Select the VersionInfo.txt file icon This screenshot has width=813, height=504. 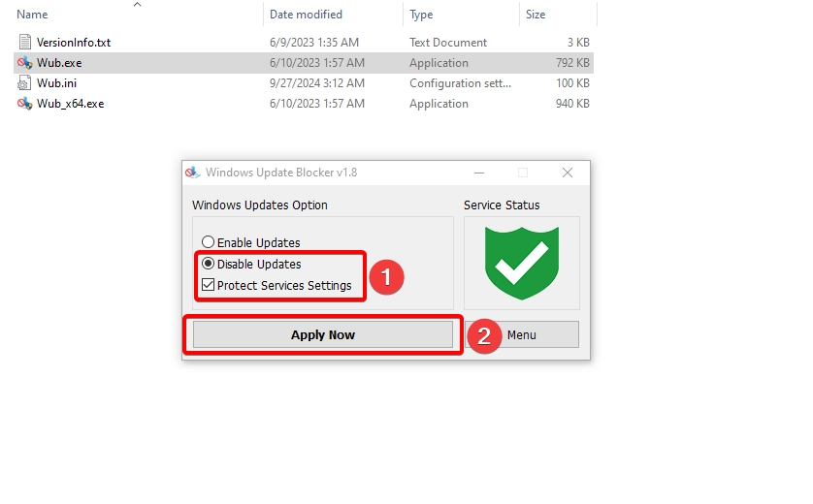coord(24,42)
